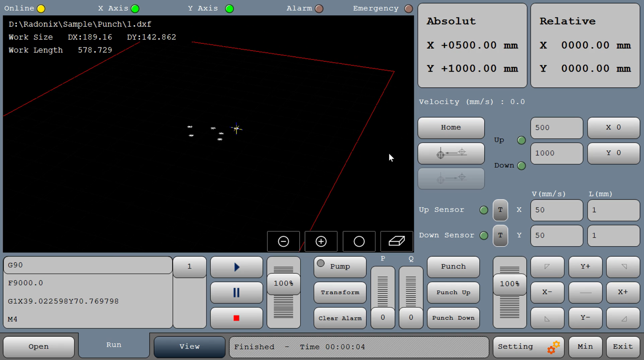This screenshot has height=360, width=644.
Task: Click the X velocity field showing 50
Action: [x=557, y=210]
